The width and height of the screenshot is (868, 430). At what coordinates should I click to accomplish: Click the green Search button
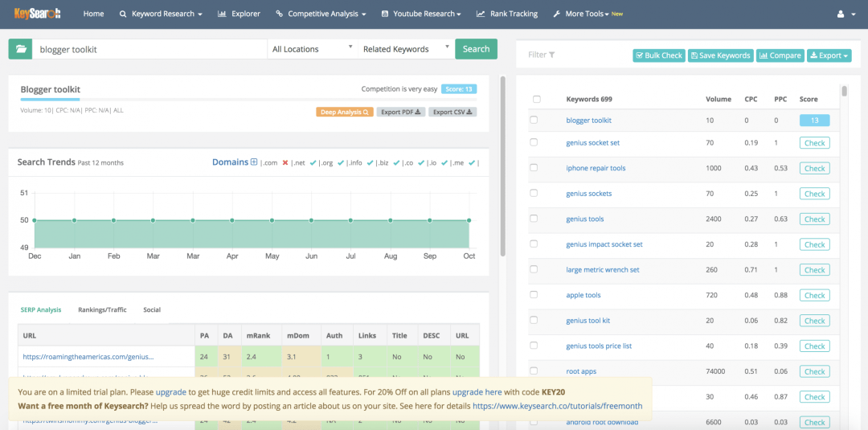(x=476, y=49)
